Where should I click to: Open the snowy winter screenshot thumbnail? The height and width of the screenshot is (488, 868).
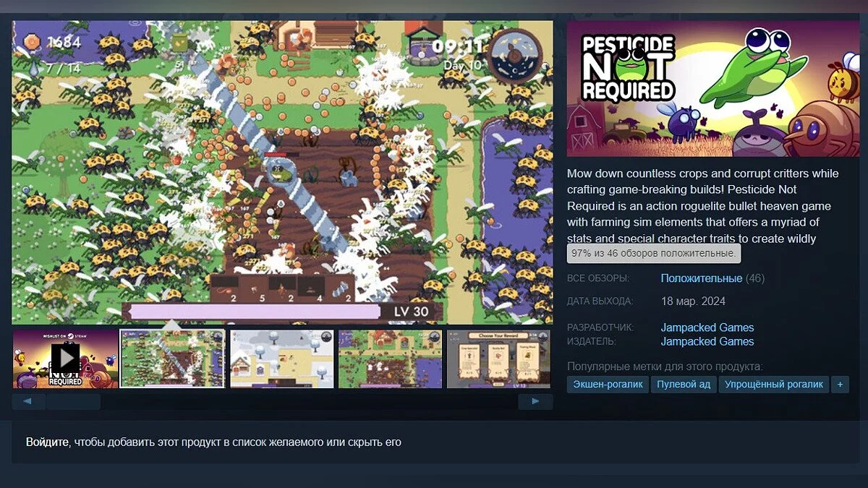(282, 359)
